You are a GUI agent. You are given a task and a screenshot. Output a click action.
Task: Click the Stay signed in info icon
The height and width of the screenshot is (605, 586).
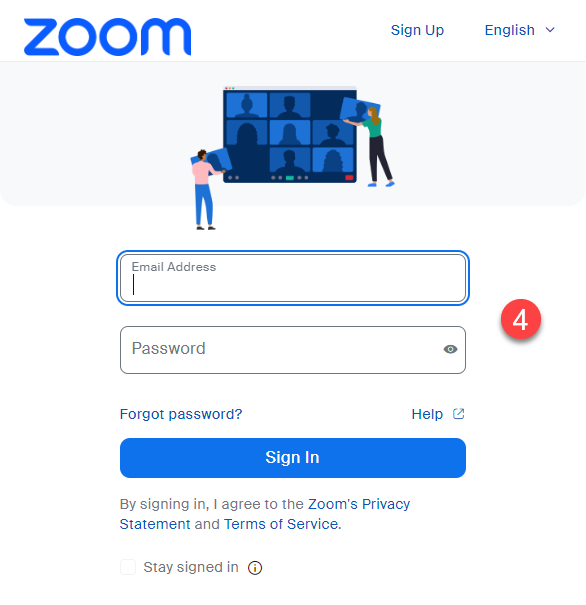point(255,568)
